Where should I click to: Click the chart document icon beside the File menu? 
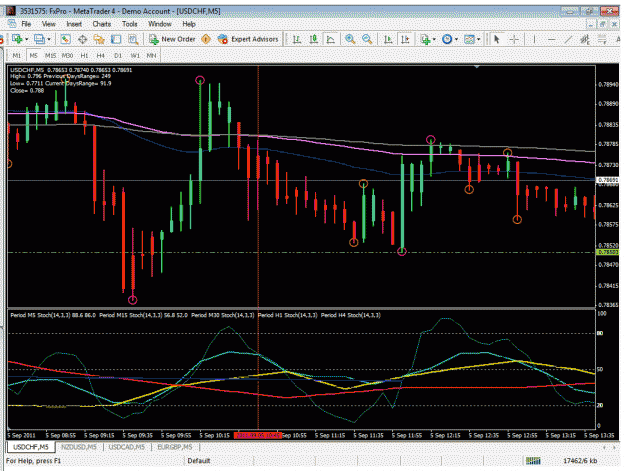pos(12,24)
